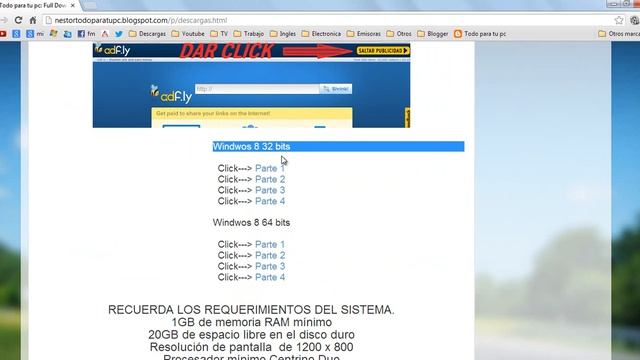Open Parte 3 under Windwos 8 32 bits

[270, 190]
